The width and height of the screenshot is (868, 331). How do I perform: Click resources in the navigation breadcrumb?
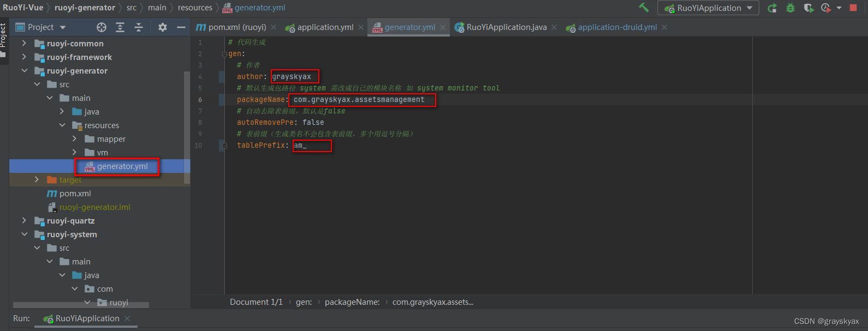pyautogui.click(x=195, y=8)
